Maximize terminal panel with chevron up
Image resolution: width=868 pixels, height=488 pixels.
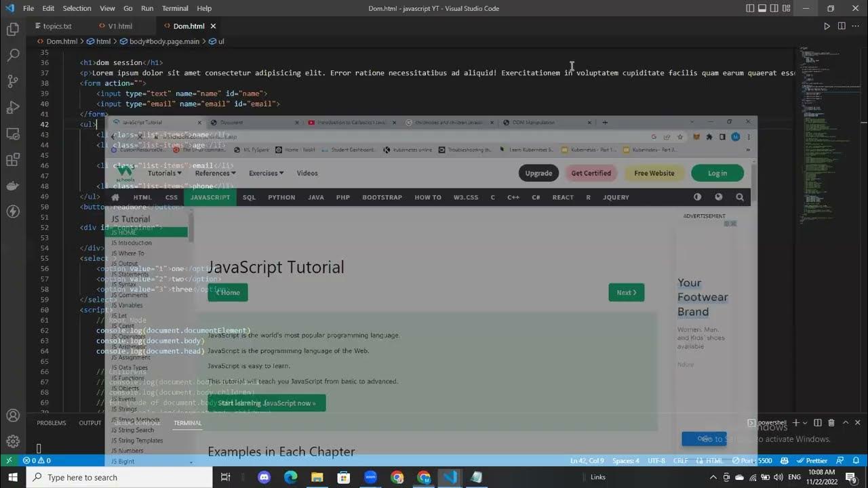point(844,422)
